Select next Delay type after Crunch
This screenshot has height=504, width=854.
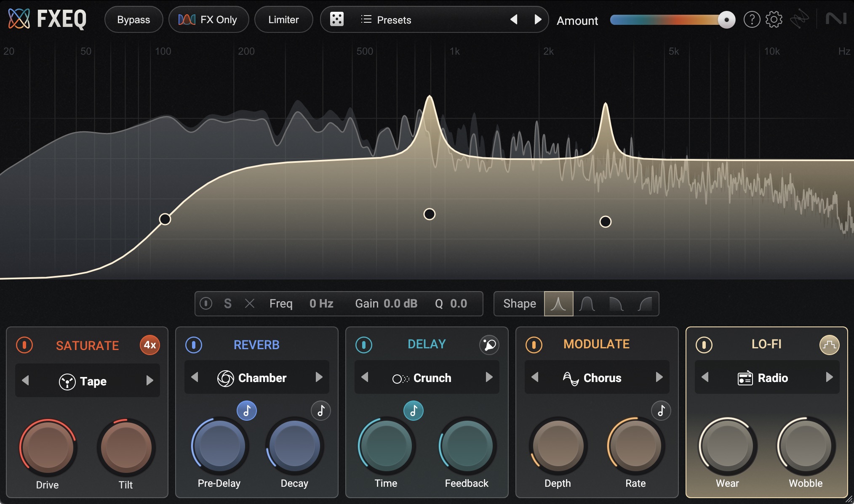click(489, 377)
